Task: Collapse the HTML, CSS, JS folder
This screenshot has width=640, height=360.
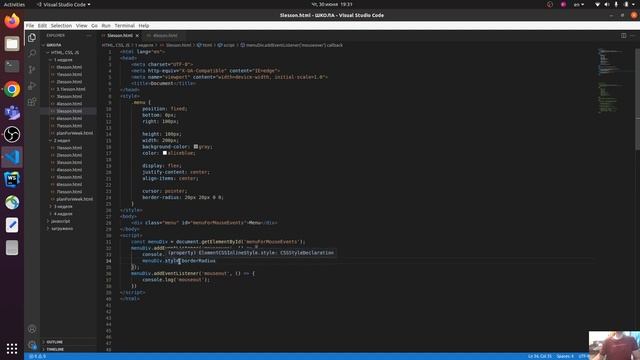Action: coord(62,53)
